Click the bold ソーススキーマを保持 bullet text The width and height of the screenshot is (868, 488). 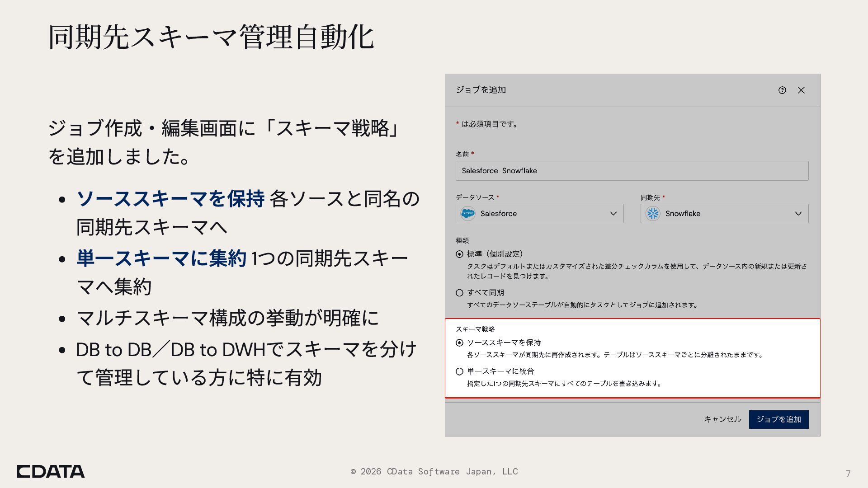[170, 199]
